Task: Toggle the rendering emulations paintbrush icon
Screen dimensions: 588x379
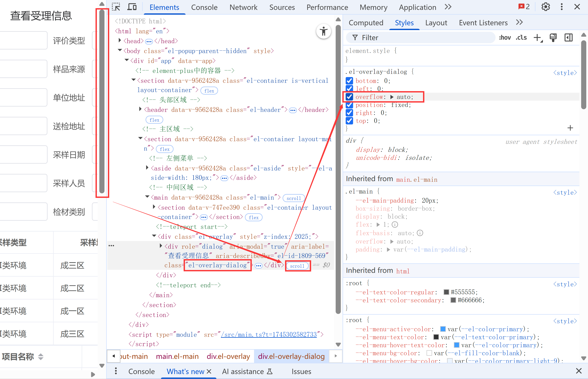Action: [x=553, y=38]
